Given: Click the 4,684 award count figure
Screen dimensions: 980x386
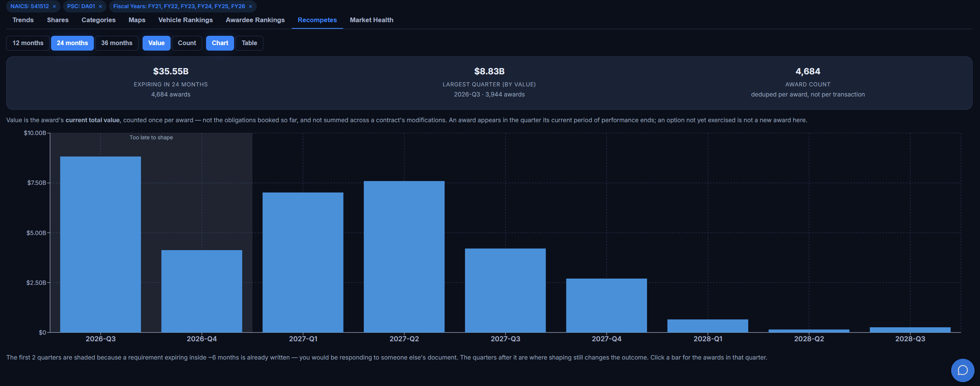Looking at the screenshot, I should point(808,72).
